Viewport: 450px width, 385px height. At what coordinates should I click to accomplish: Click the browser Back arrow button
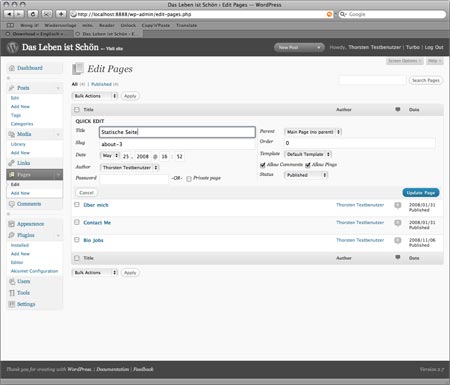click(9, 14)
